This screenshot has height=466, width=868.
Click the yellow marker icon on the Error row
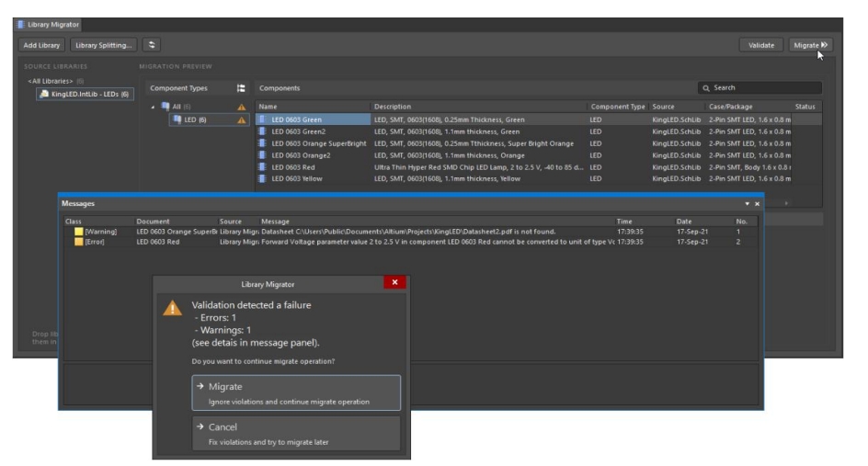pos(78,242)
